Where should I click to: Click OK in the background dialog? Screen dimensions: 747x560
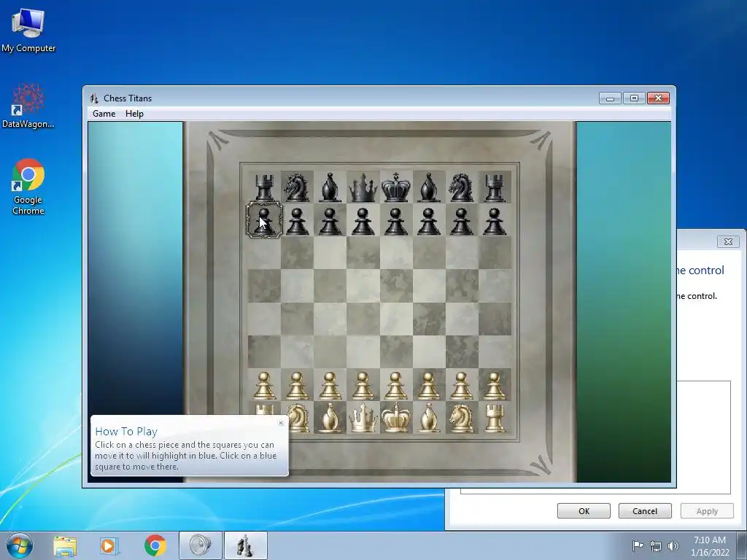tap(584, 511)
